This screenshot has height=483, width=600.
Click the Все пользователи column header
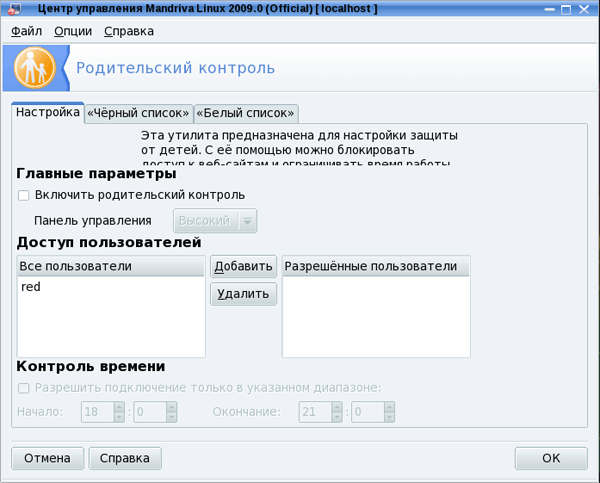coord(111,266)
